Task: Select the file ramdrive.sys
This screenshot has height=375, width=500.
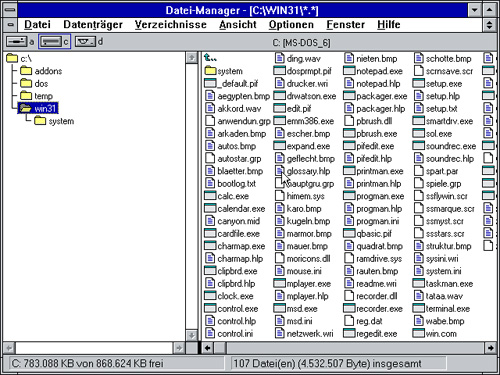Action: click(373, 259)
